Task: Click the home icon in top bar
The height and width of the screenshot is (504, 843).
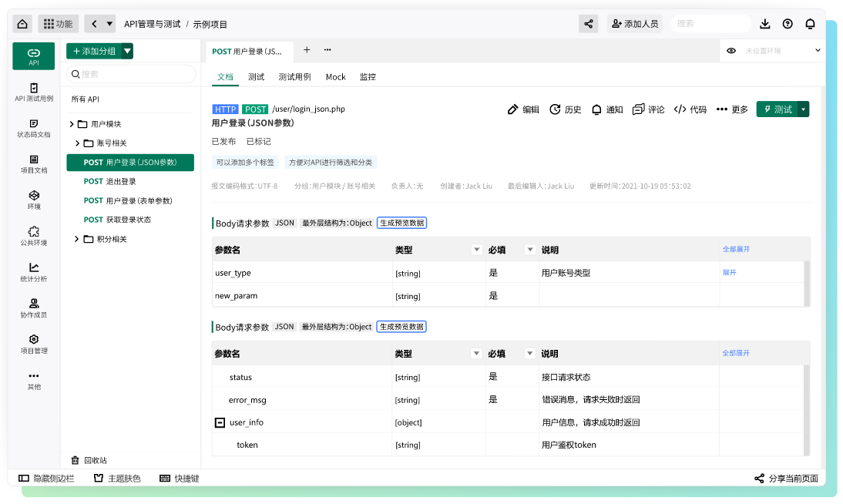Action: click(22, 24)
